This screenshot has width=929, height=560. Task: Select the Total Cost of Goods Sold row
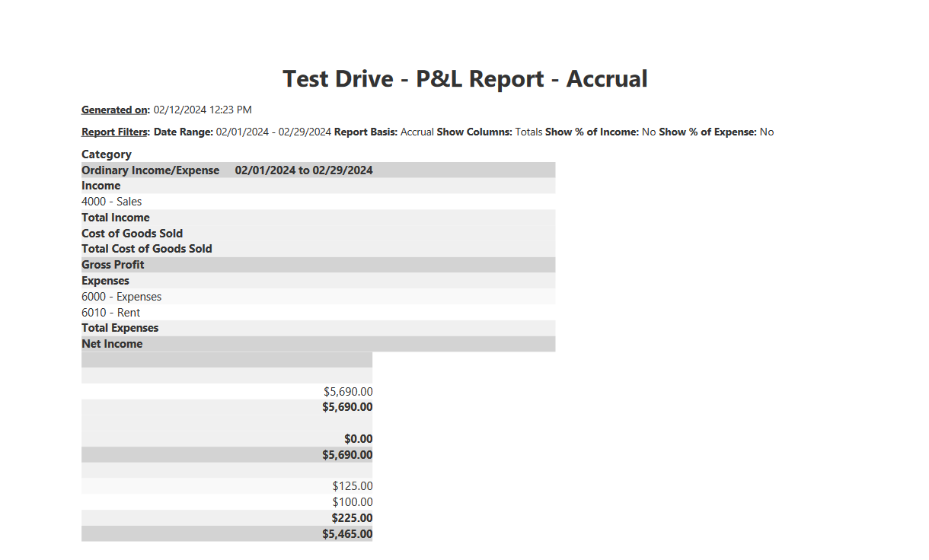point(146,248)
